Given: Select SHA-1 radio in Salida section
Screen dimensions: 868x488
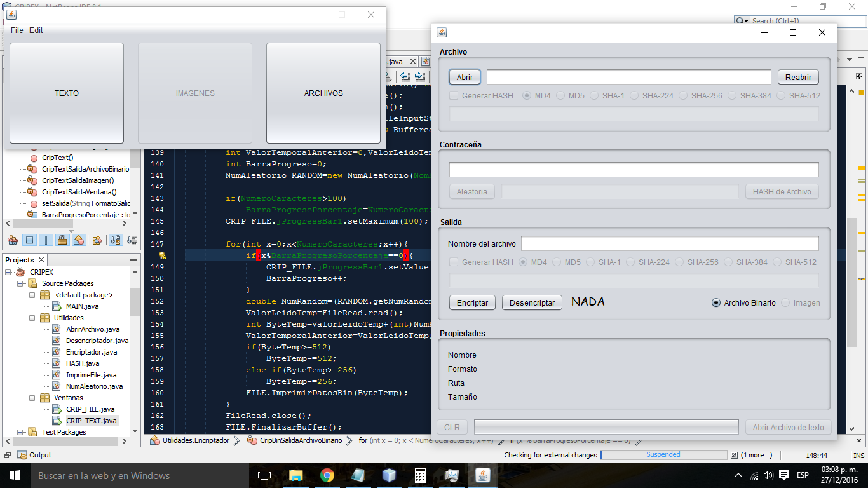Looking at the screenshot, I should 590,262.
